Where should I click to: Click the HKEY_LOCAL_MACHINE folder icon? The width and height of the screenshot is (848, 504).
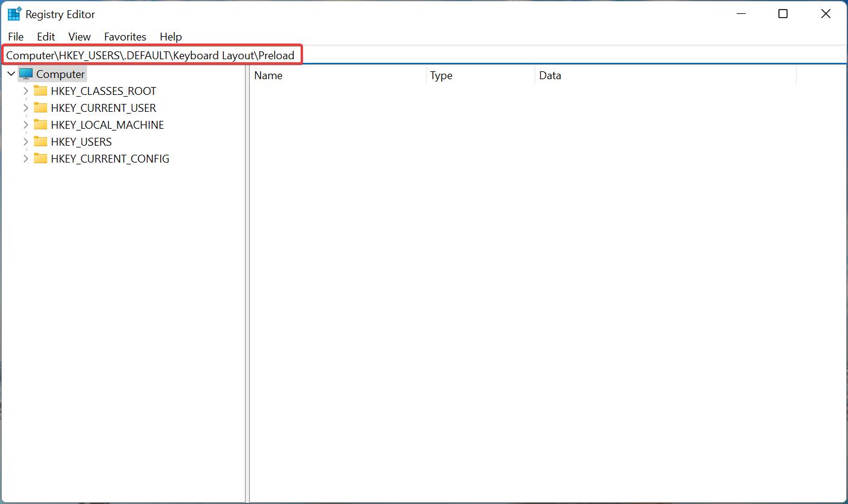[41, 124]
